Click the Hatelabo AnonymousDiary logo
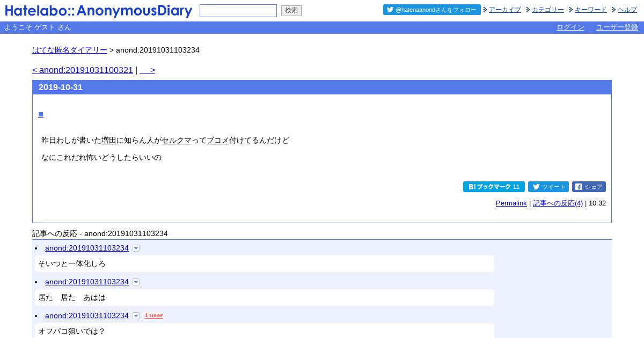Screen dimensions: 644x338 click(99, 11)
